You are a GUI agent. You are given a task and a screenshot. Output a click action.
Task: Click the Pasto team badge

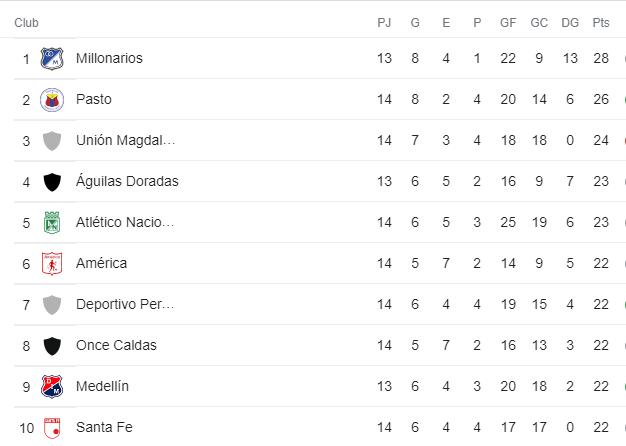52,100
